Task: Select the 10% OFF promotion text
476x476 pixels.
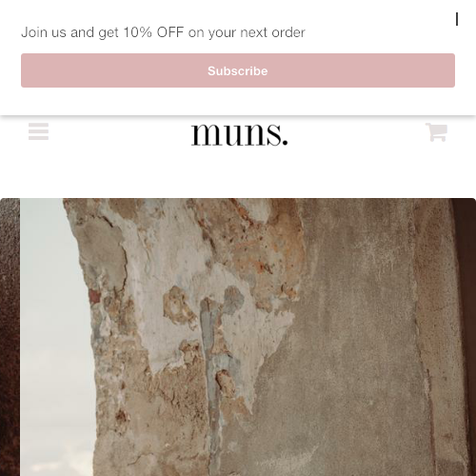Action: [153, 32]
